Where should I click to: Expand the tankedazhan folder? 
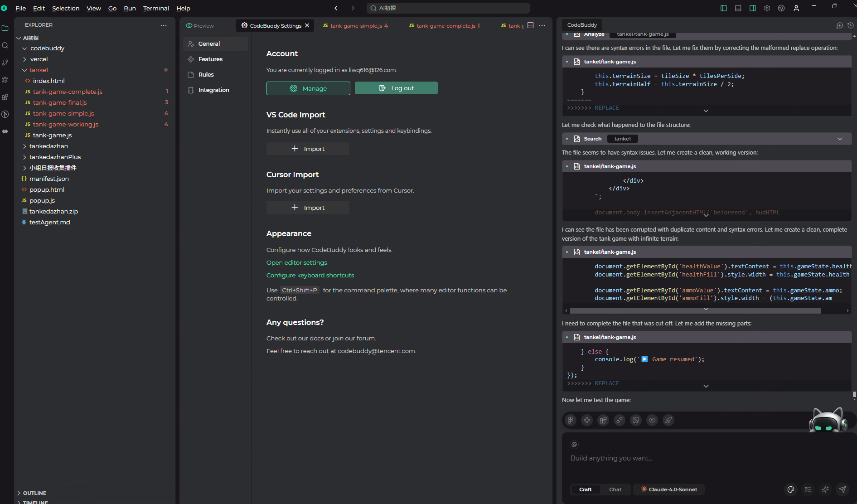[24, 146]
